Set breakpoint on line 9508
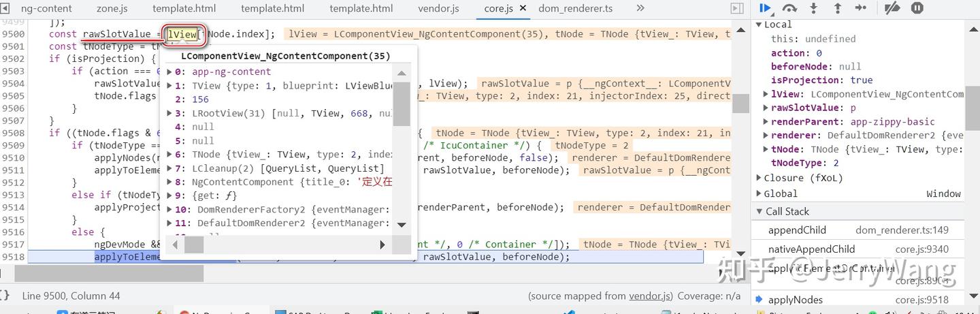Viewport: 980px width, 314px height. pyautogui.click(x=14, y=133)
